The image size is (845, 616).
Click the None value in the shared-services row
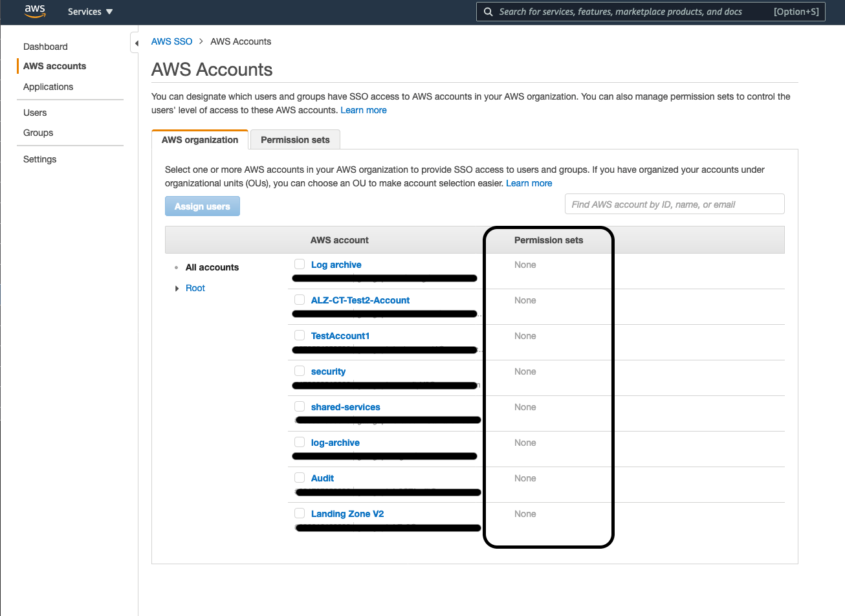coord(525,407)
